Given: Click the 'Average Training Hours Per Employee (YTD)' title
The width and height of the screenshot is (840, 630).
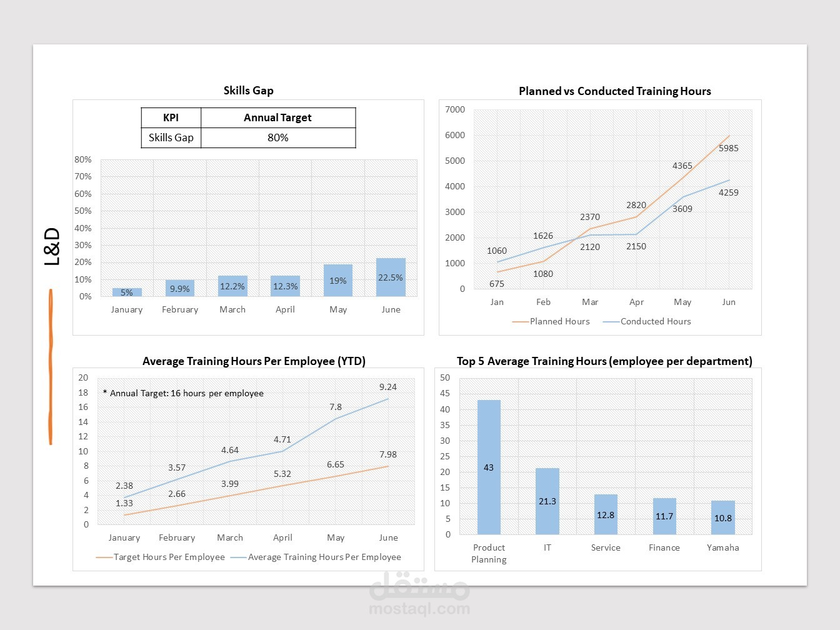Looking at the screenshot, I should (254, 361).
